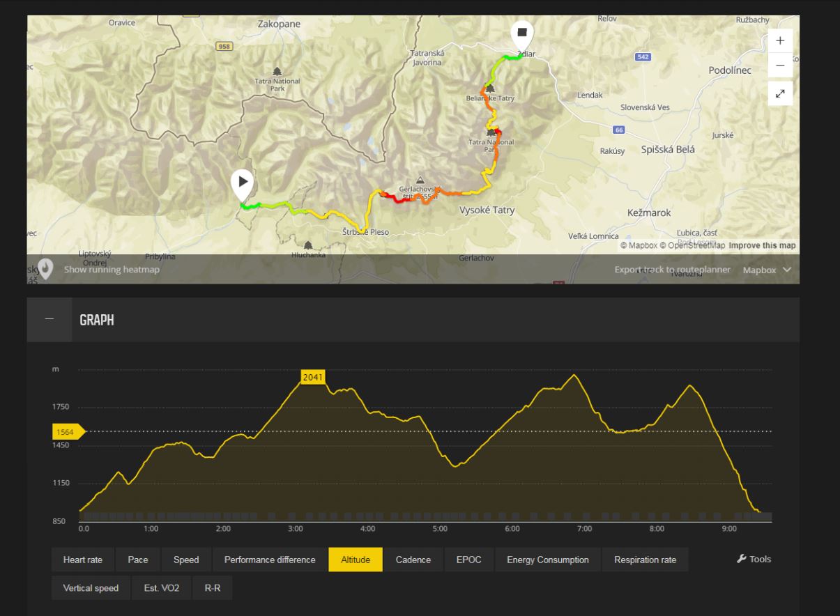840x616 pixels.
Task: Click the route finish stop marker
Action: tap(521, 33)
